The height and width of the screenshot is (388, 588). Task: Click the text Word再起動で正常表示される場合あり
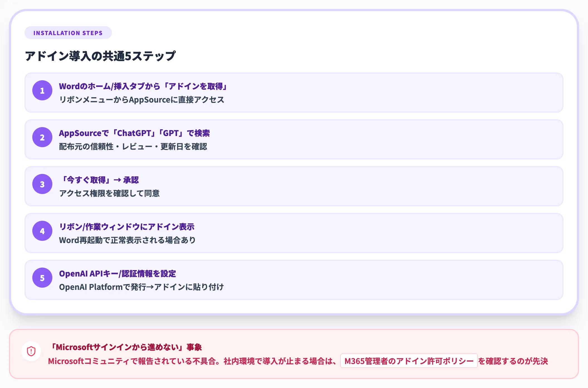pyautogui.click(x=128, y=240)
